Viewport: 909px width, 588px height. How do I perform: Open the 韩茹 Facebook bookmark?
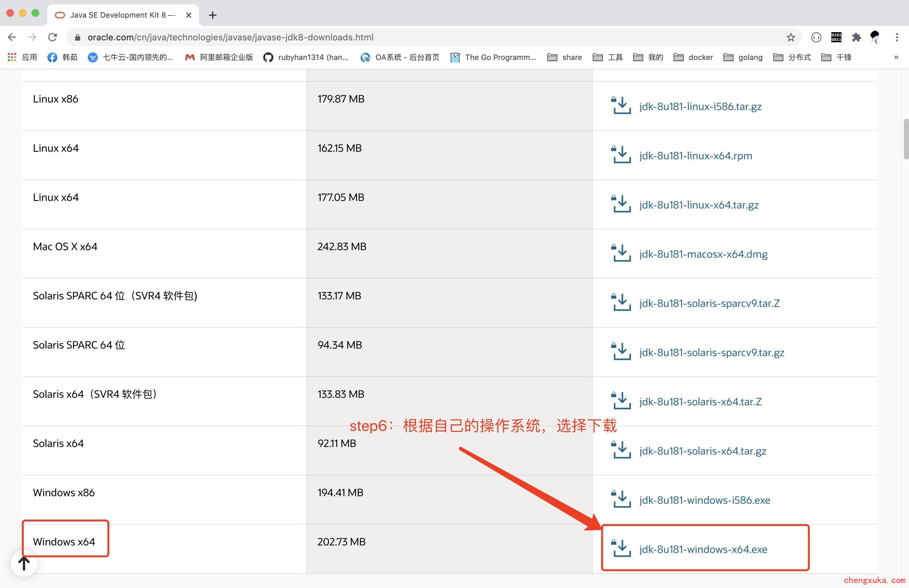tap(62, 57)
